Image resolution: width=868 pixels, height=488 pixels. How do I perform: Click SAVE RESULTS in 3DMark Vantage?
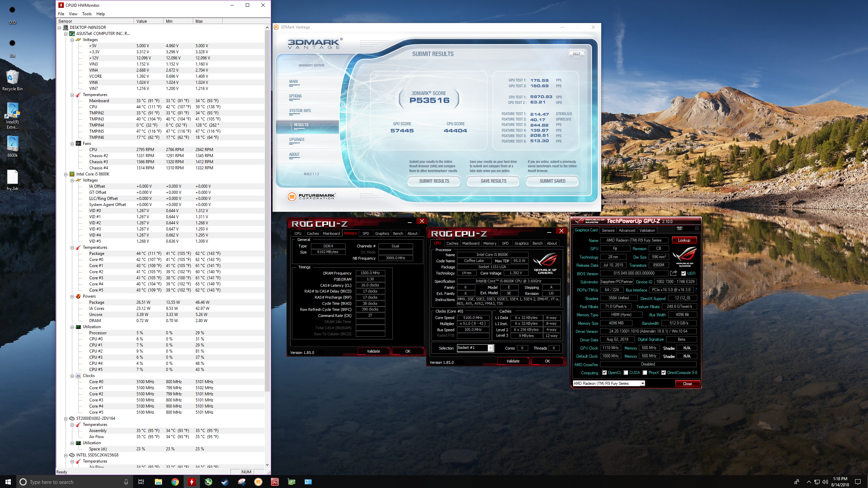[493, 181]
